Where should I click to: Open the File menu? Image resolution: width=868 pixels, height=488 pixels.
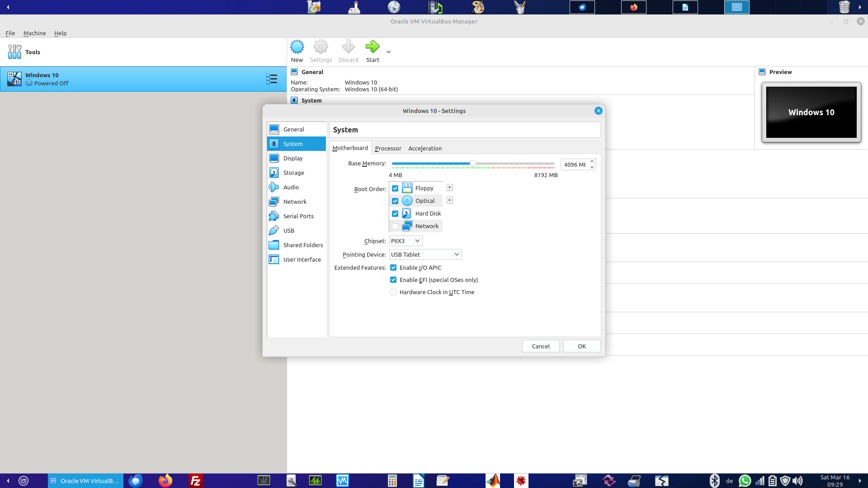[10, 33]
